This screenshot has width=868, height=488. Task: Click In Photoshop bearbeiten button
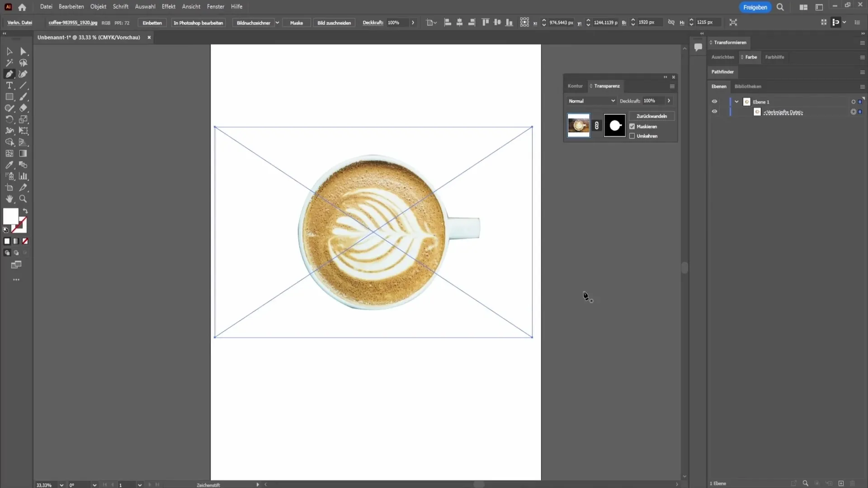[198, 23]
